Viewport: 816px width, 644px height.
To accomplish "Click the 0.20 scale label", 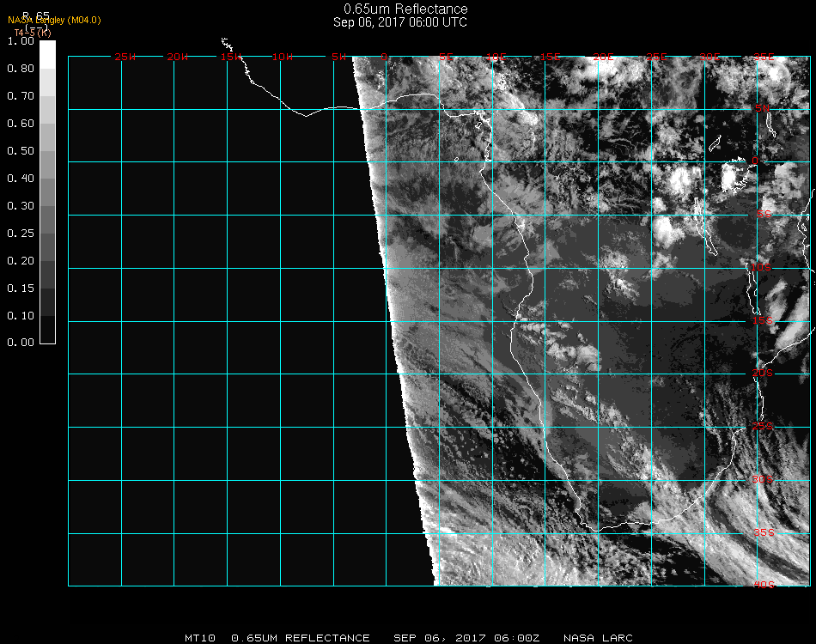I will (x=21, y=261).
